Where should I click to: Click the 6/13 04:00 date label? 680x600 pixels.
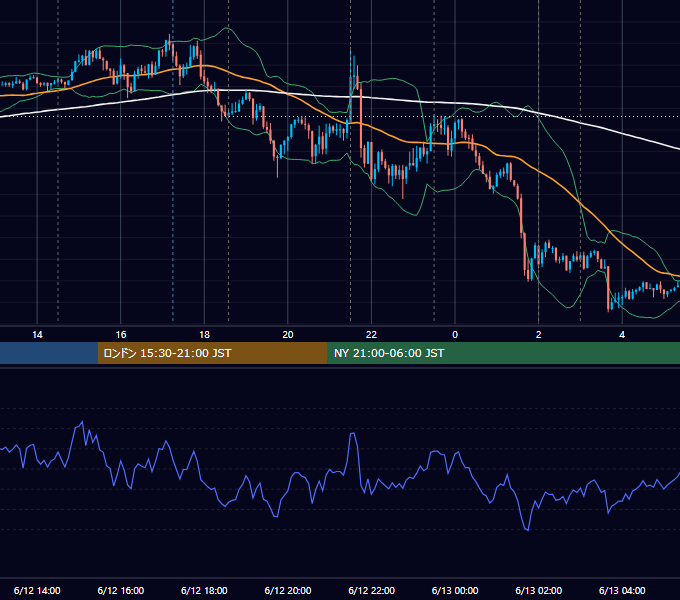tap(622, 590)
